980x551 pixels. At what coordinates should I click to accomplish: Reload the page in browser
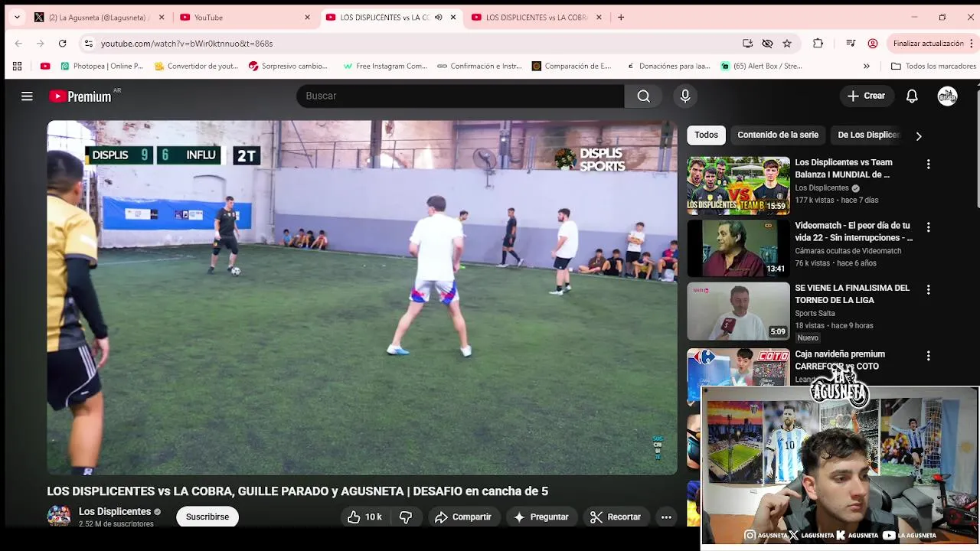62,44
